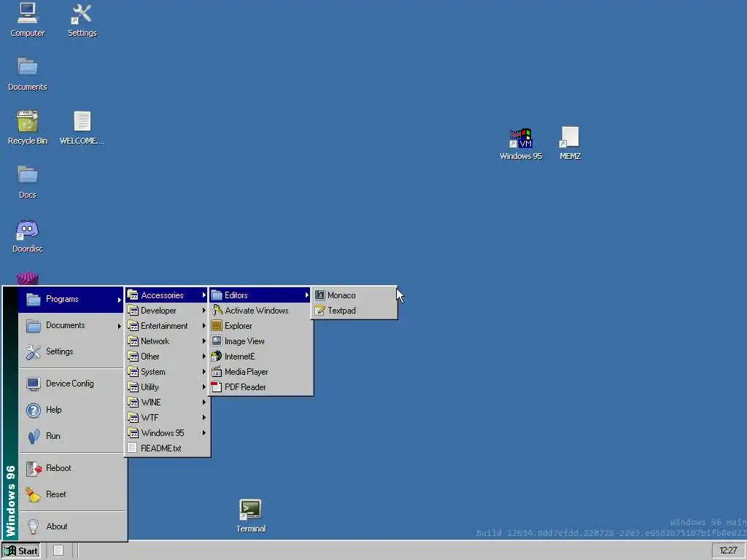The width and height of the screenshot is (747, 560).
Task: Launch Activate Windows from Accessories
Action: tap(260, 311)
